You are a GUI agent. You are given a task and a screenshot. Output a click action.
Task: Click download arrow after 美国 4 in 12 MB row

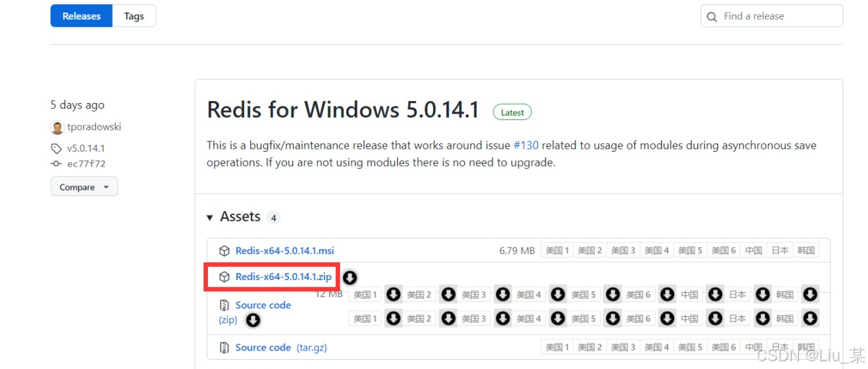click(x=557, y=294)
